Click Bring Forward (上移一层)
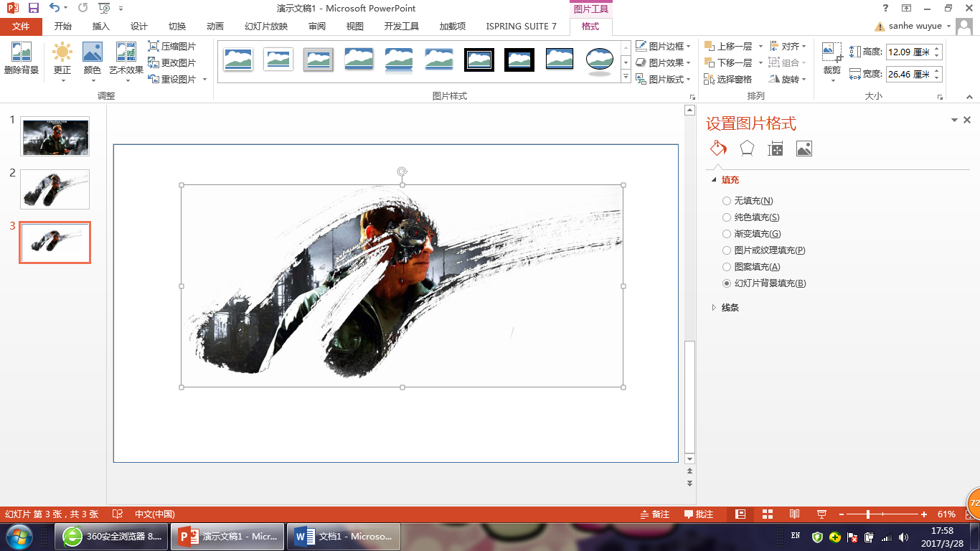Image resolution: width=980 pixels, height=551 pixels. [728, 46]
